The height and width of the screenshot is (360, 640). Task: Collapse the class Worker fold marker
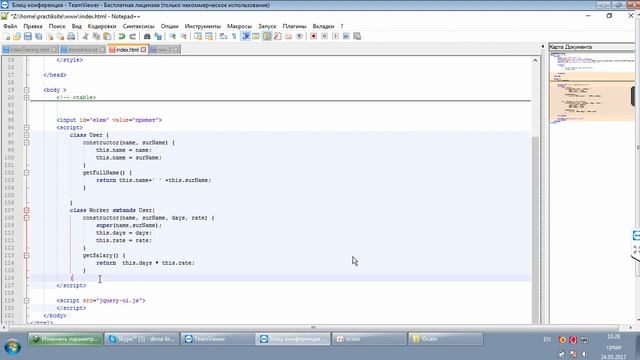(x=27, y=210)
